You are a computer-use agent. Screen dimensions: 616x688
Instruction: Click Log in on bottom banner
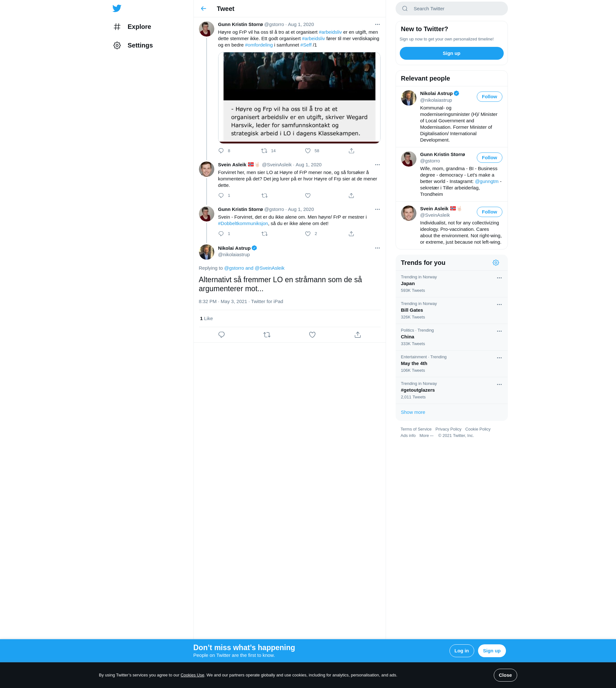[x=461, y=650]
